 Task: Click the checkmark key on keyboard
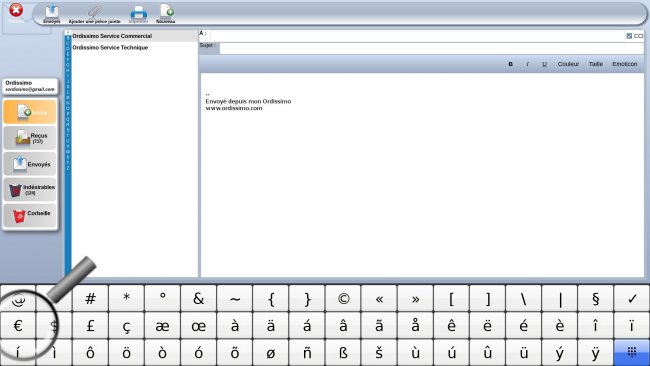pos(631,298)
